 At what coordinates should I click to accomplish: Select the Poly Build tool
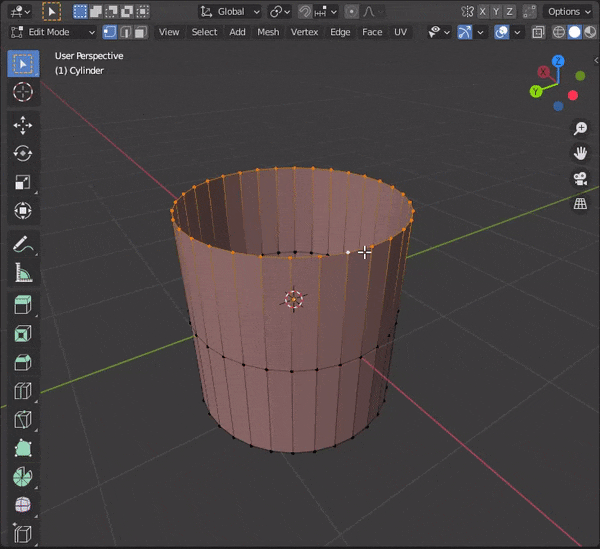(x=23, y=448)
